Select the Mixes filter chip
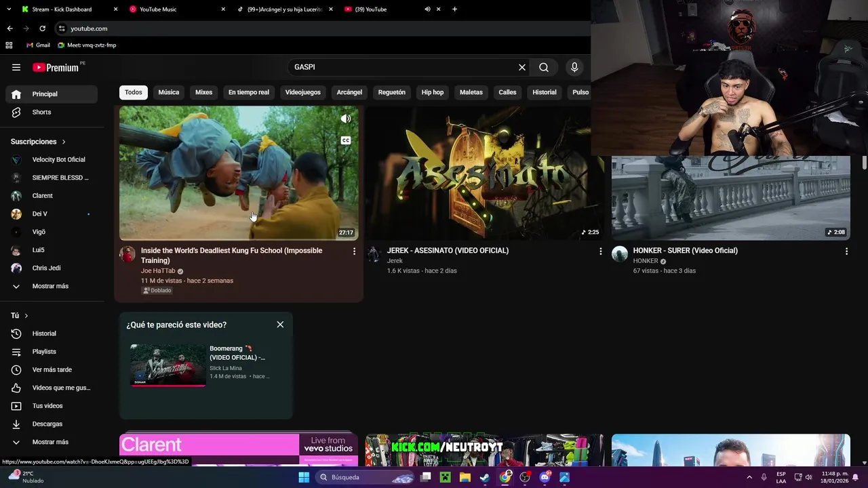This screenshot has height=488, width=868. [x=204, y=92]
